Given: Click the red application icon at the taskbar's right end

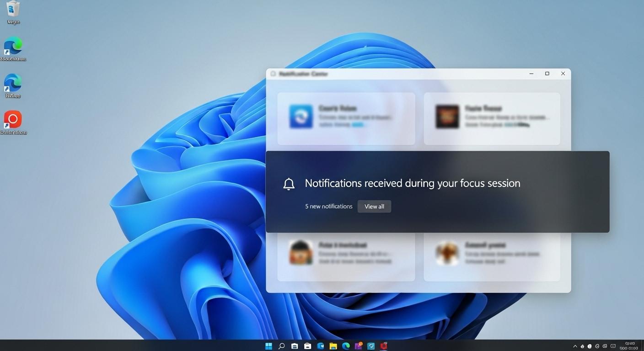Looking at the screenshot, I should point(384,346).
